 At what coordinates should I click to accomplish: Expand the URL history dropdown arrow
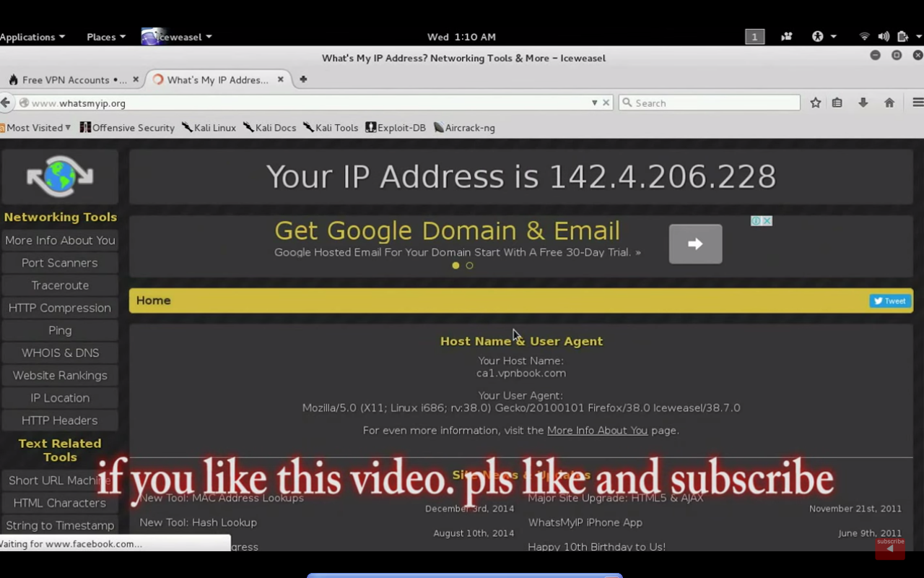tap(594, 103)
